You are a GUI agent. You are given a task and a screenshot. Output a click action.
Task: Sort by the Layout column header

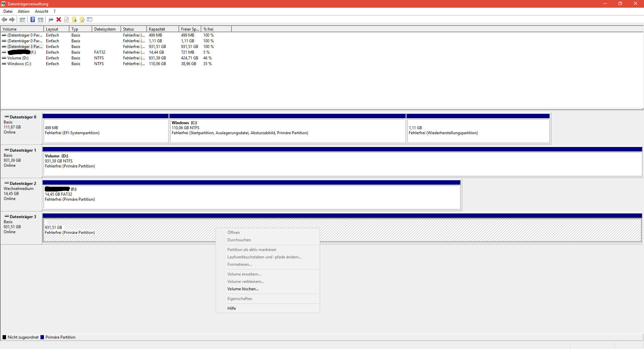pos(56,29)
